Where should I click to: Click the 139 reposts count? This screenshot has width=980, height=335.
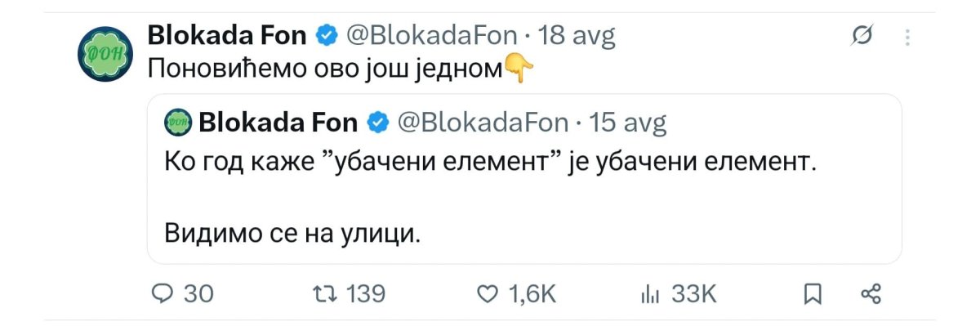[x=366, y=294]
